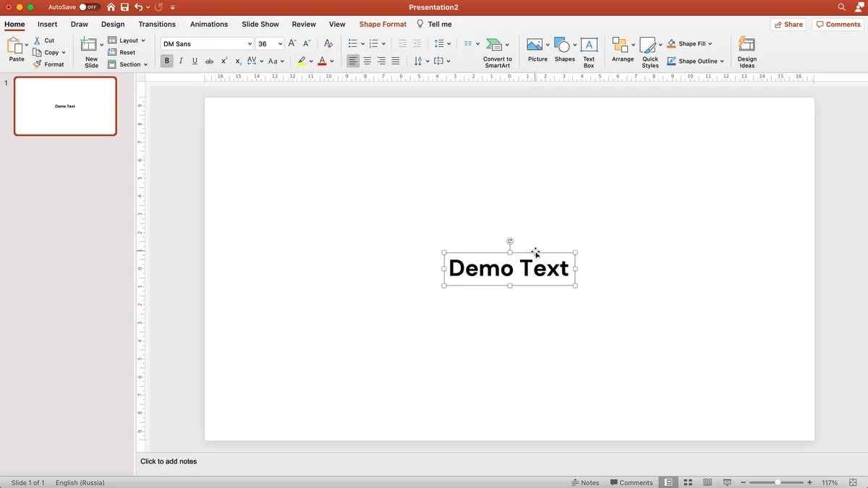Click the zoom in plus button

tap(809, 482)
